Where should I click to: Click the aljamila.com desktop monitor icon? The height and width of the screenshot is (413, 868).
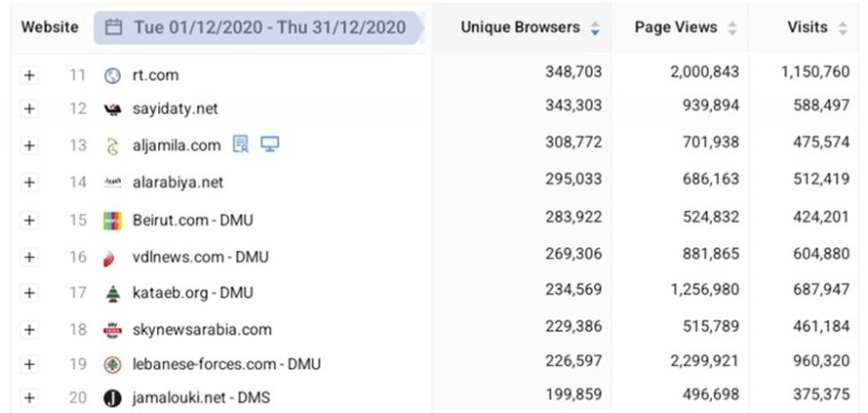[270, 145]
